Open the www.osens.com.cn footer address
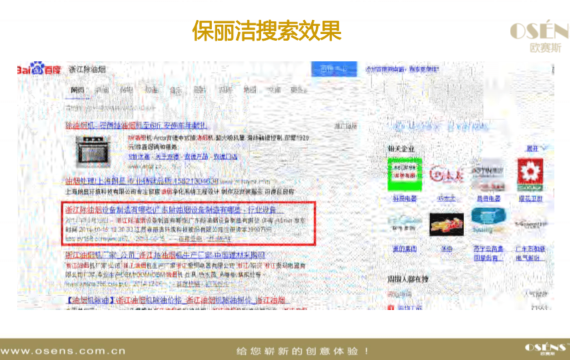The height and width of the screenshot is (360, 570). coord(63,351)
